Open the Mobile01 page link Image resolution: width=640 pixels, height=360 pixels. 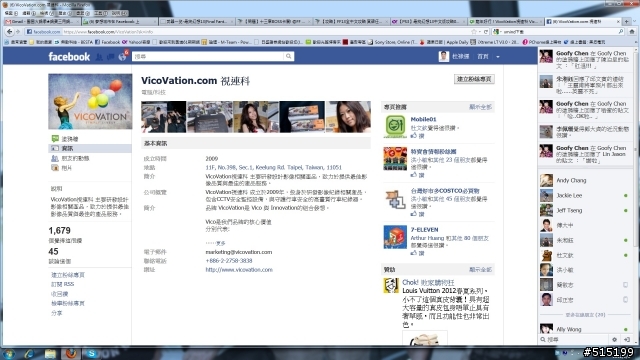(423, 119)
